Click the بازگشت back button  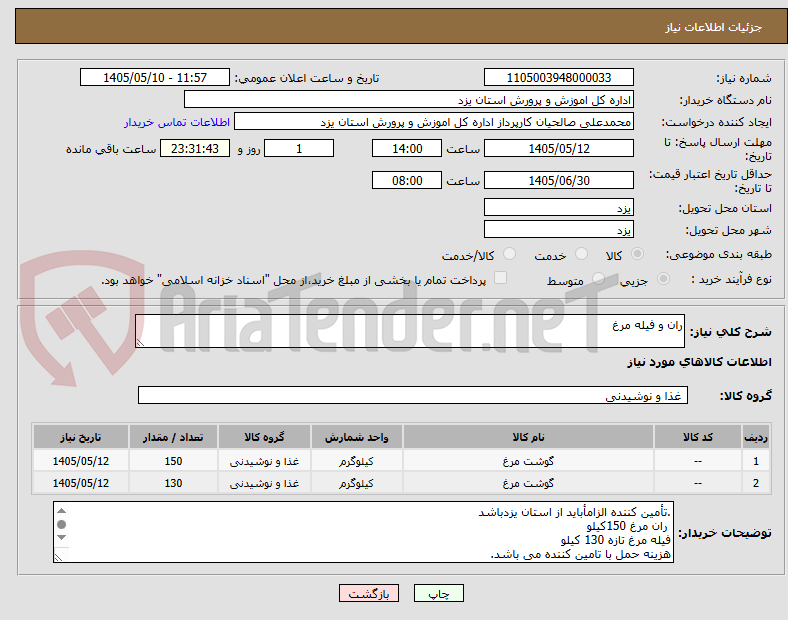[369, 593]
